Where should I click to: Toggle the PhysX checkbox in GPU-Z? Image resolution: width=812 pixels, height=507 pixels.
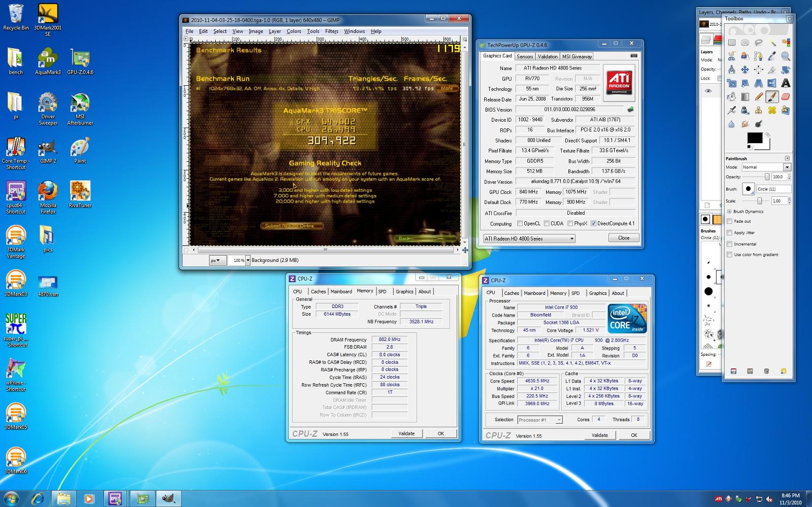click(570, 223)
